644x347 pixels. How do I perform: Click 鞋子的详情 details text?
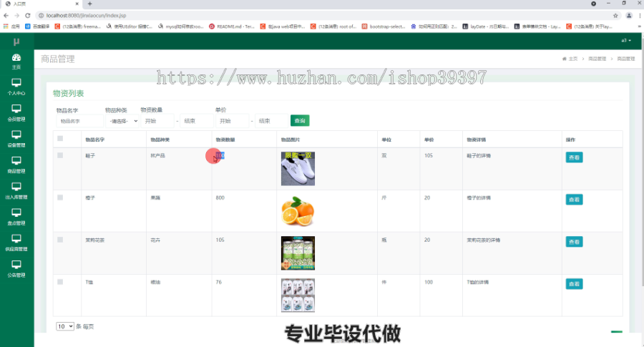[x=479, y=156]
